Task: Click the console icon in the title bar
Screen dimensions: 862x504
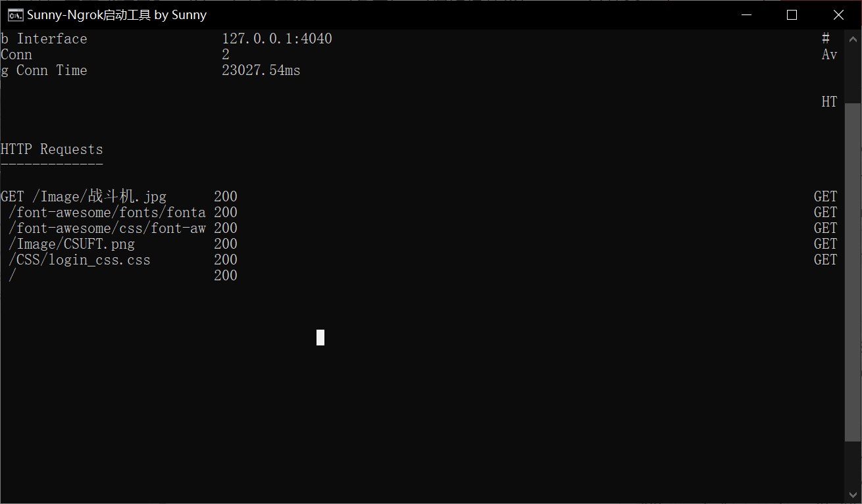Action: pos(15,14)
